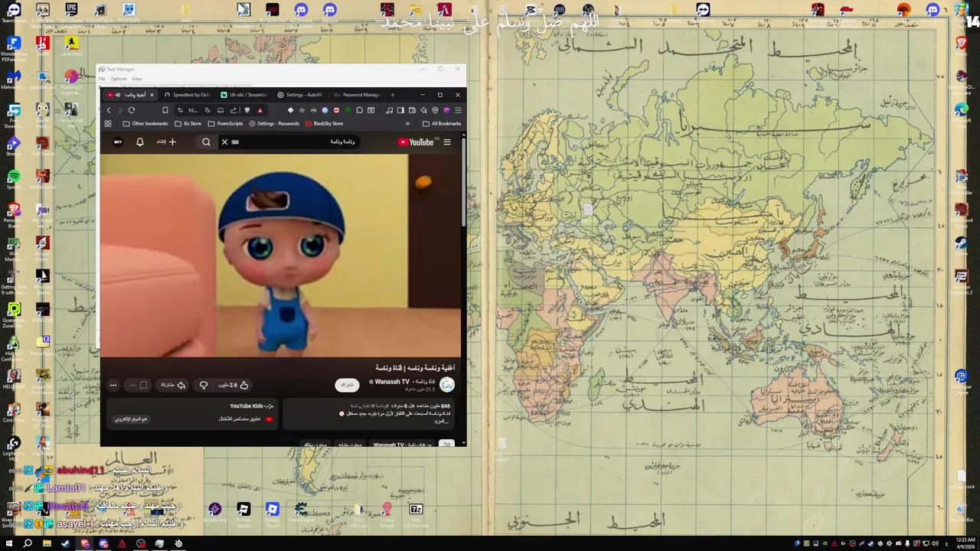The width and height of the screenshot is (980, 551).
Task: Open the apps grid on bookmarks bar
Action: point(108,123)
